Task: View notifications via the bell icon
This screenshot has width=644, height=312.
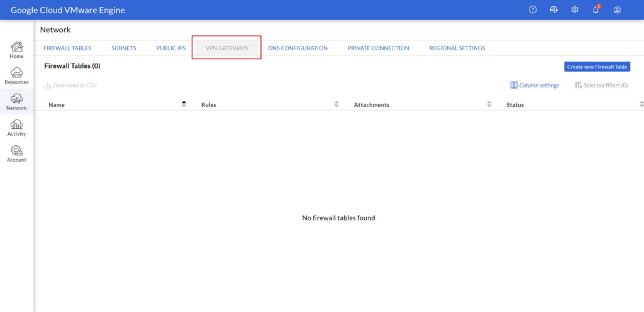Action: (x=596, y=10)
